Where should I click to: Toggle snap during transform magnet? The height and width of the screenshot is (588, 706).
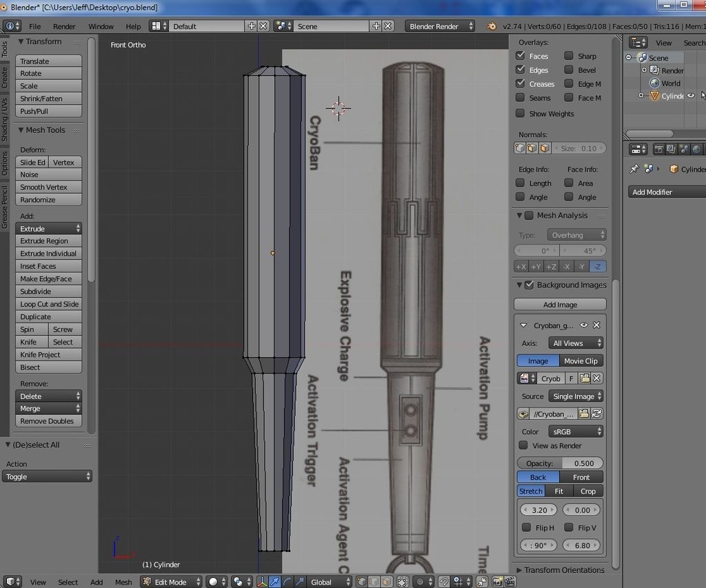coord(444,582)
